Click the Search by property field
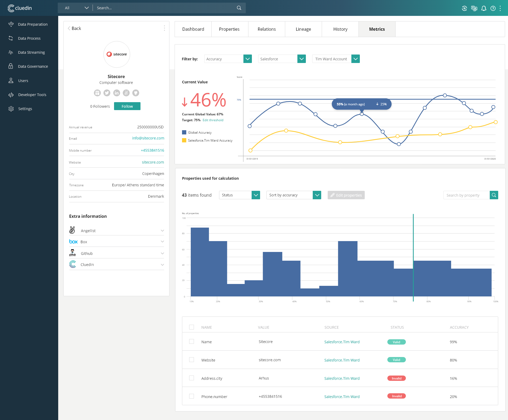This screenshot has height=420, width=508. (x=466, y=195)
